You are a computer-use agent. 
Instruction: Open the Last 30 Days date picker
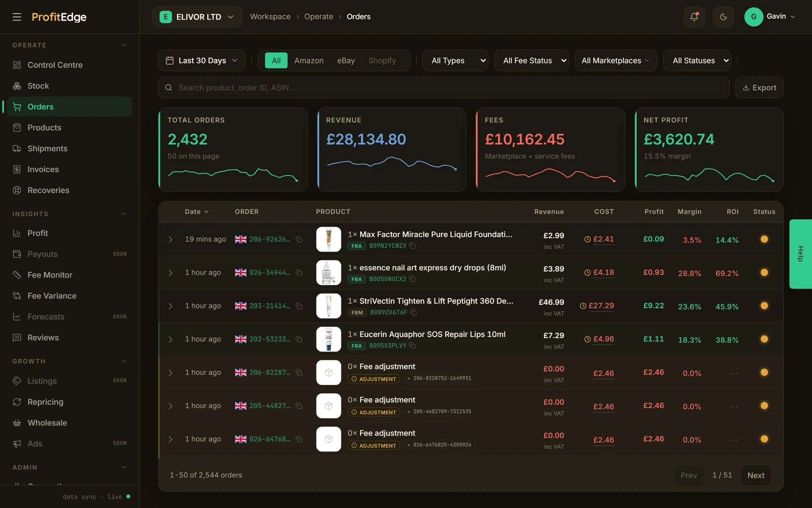(202, 60)
